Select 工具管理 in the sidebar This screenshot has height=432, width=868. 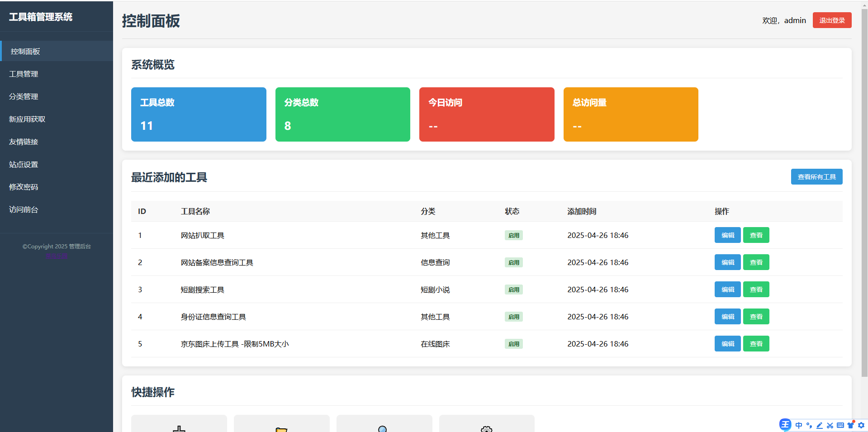click(x=24, y=74)
